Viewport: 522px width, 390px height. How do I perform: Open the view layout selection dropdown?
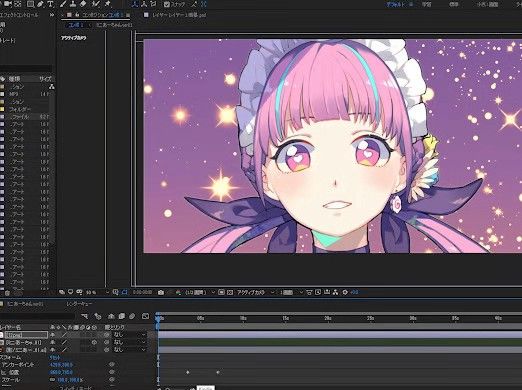coord(291,292)
